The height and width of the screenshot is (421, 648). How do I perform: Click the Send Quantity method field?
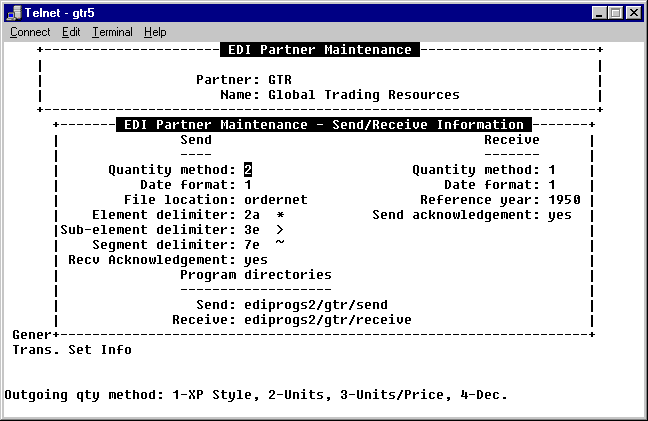pos(248,170)
